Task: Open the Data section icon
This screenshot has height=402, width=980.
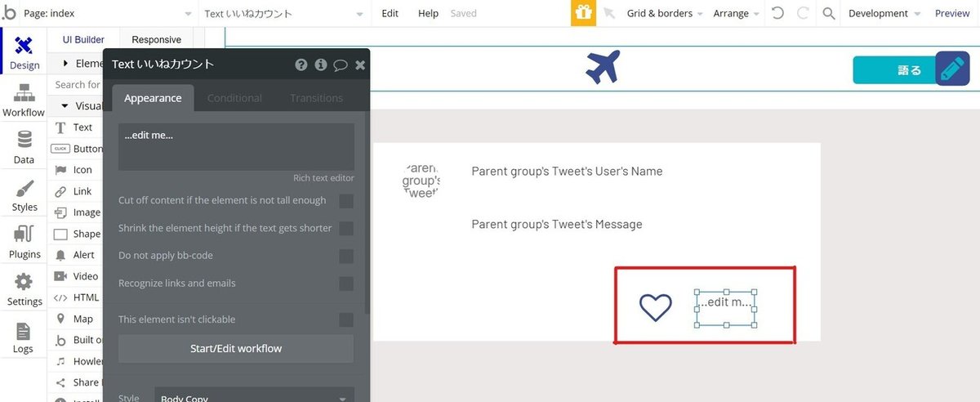Action: coord(24,139)
